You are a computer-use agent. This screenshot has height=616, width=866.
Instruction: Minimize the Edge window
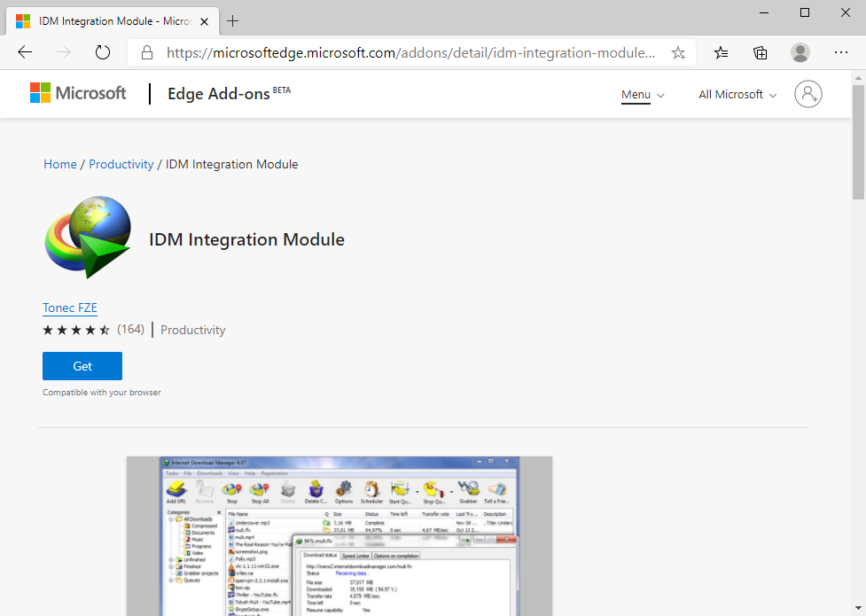point(764,12)
